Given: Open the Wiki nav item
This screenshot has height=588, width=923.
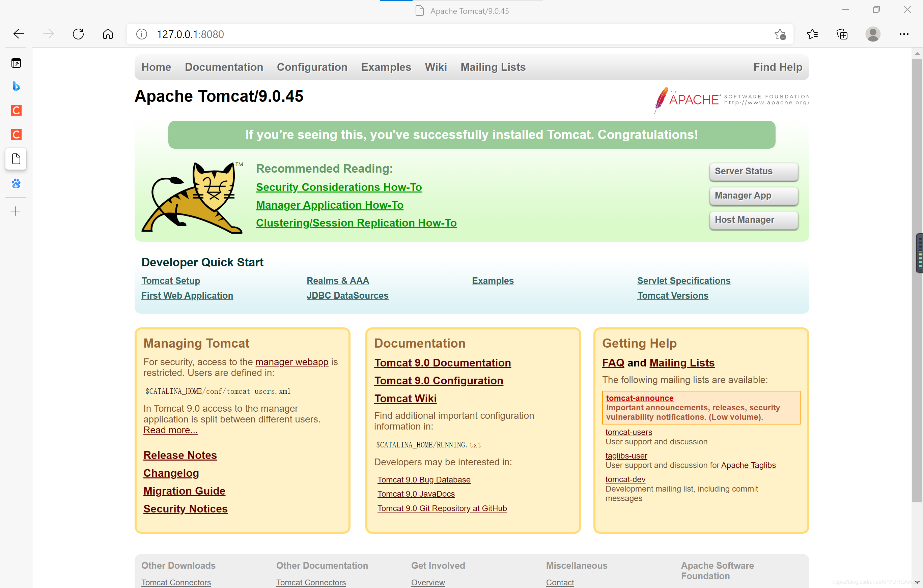Looking at the screenshot, I should (x=436, y=67).
